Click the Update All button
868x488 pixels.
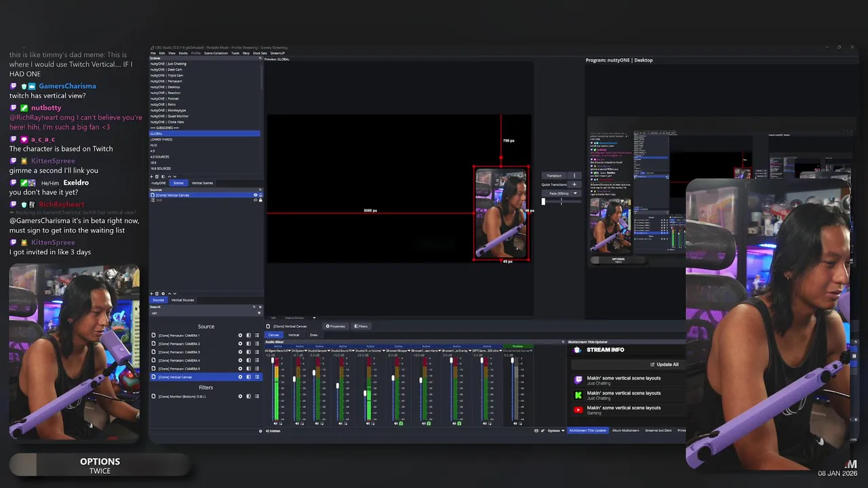(x=665, y=365)
